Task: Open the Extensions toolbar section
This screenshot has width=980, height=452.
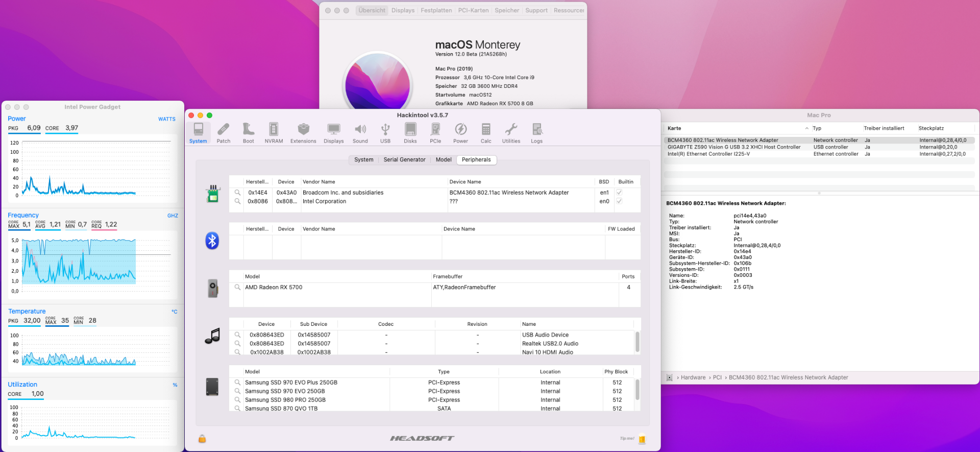Action: click(303, 133)
